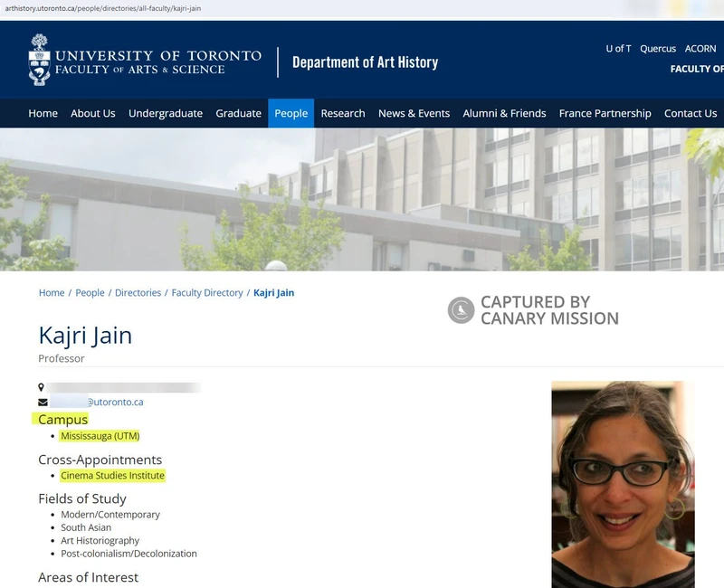The height and width of the screenshot is (588, 724).
Task: Open the Home navigation item
Action: (x=43, y=114)
